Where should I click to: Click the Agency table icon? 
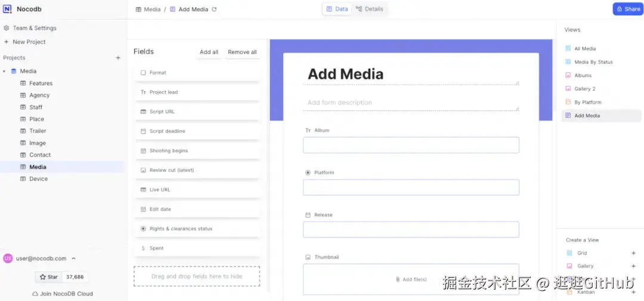click(x=23, y=95)
